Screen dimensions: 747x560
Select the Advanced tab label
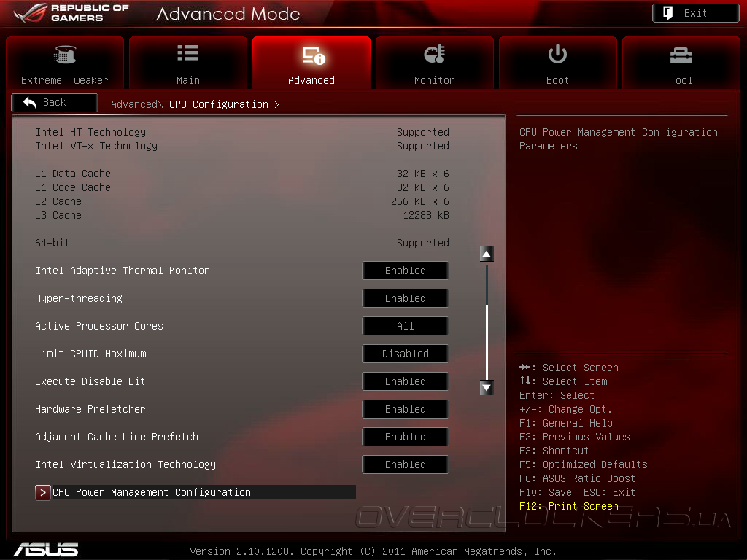[x=311, y=80]
